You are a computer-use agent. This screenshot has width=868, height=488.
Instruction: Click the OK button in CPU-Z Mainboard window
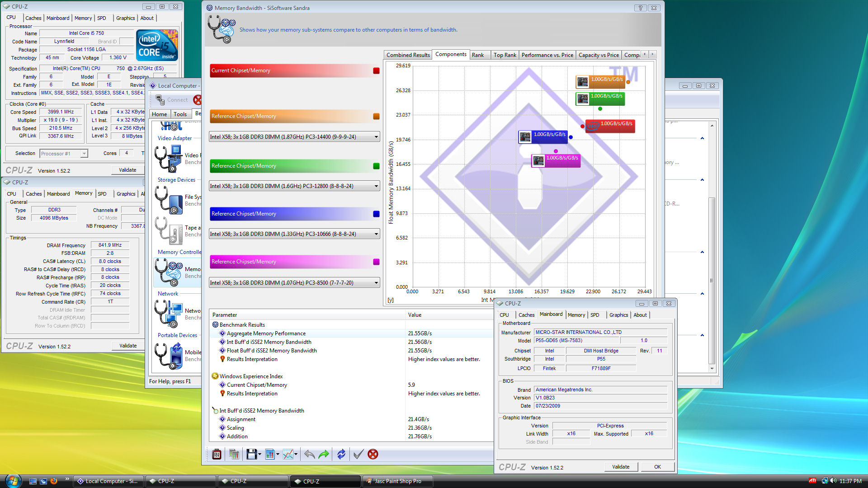pos(657,467)
